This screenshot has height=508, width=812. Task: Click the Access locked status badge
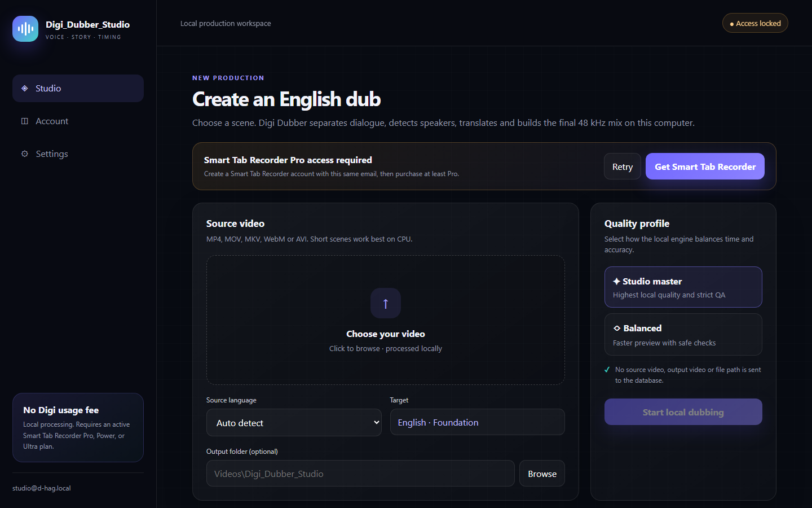[x=755, y=23]
